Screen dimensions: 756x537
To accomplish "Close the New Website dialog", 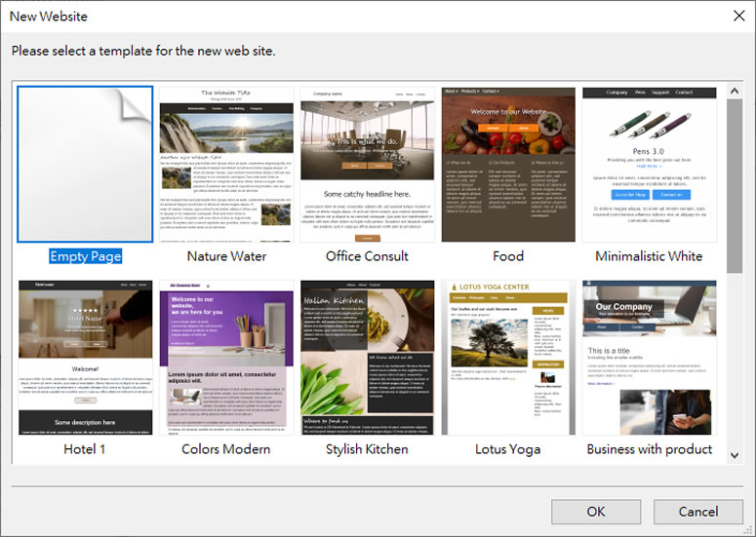I will [x=738, y=16].
